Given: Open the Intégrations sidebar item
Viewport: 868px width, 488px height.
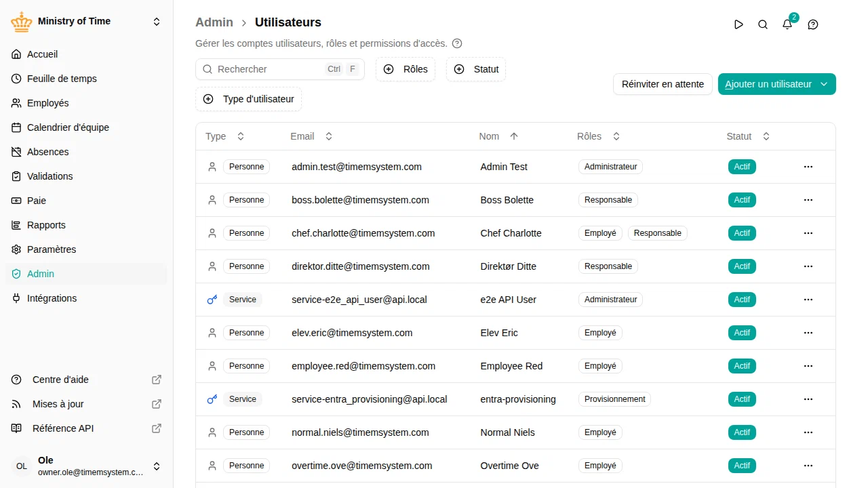Looking at the screenshot, I should (x=86, y=298).
